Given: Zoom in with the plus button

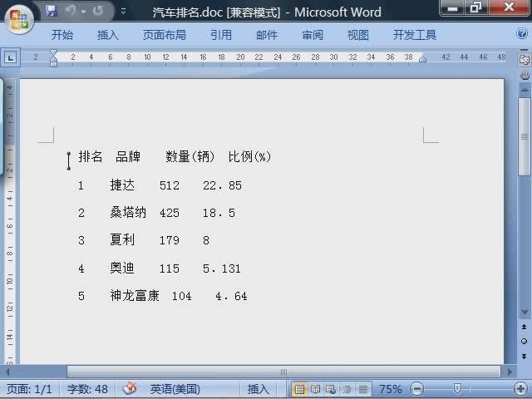Looking at the screenshot, I should 520,388.
